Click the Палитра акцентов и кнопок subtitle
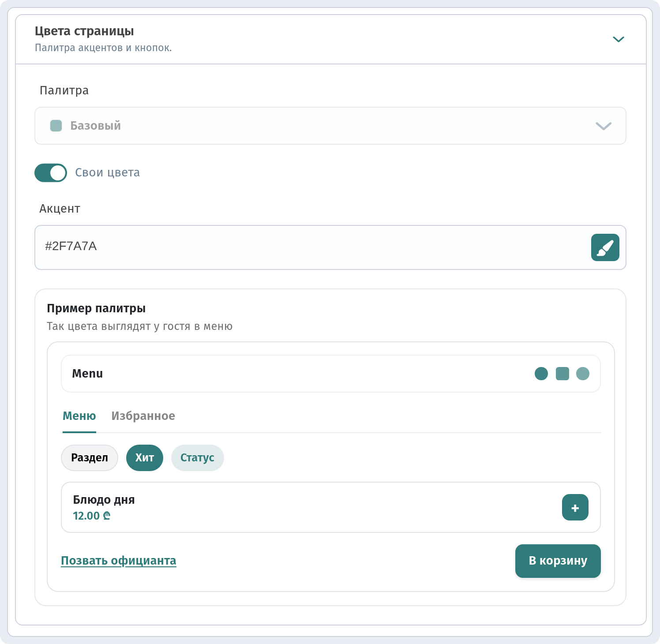 pos(103,48)
